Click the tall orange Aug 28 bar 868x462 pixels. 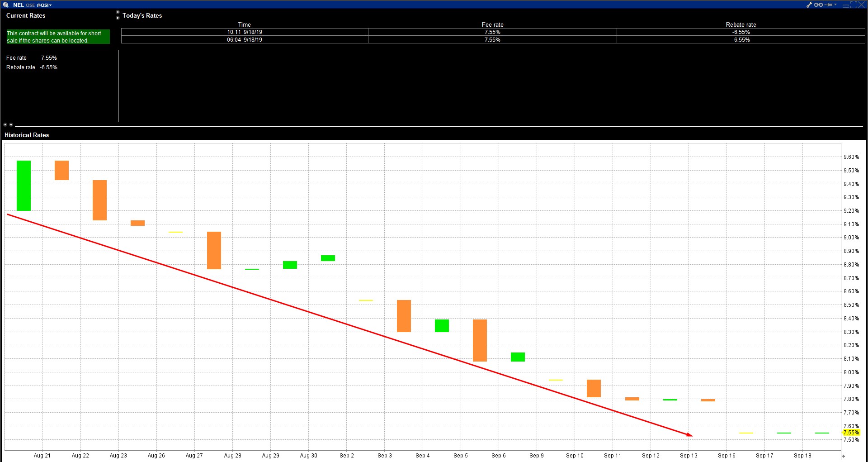[x=214, y=250]
